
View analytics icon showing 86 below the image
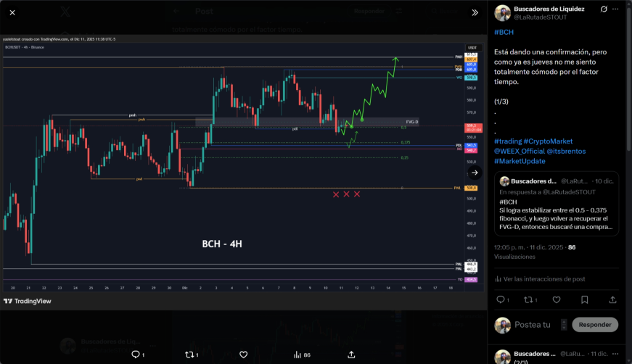[297, 355]
